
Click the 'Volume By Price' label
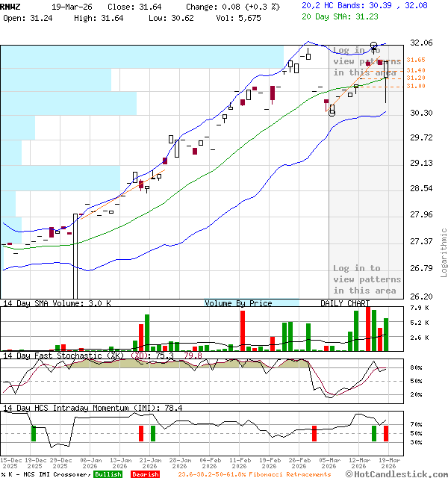click(x=238, y=303)
